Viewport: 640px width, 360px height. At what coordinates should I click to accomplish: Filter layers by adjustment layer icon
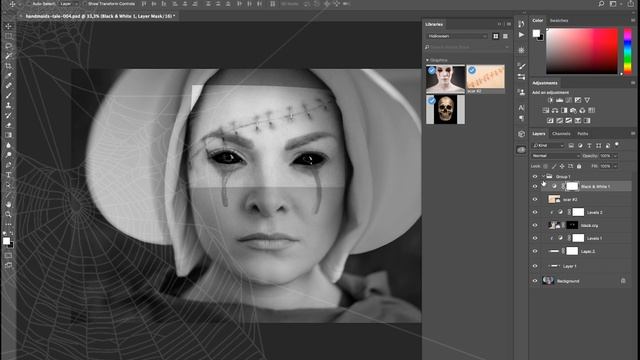[x=580, y=145]
